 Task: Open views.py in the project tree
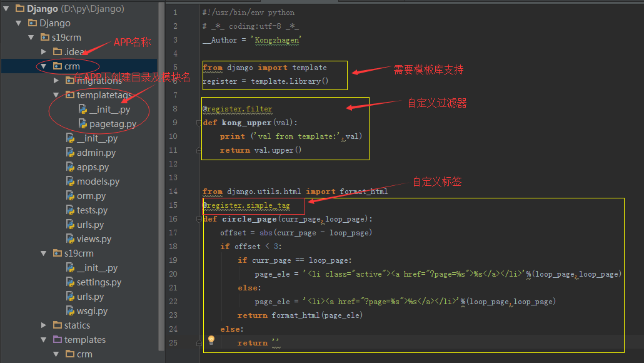tap(94, 239)
